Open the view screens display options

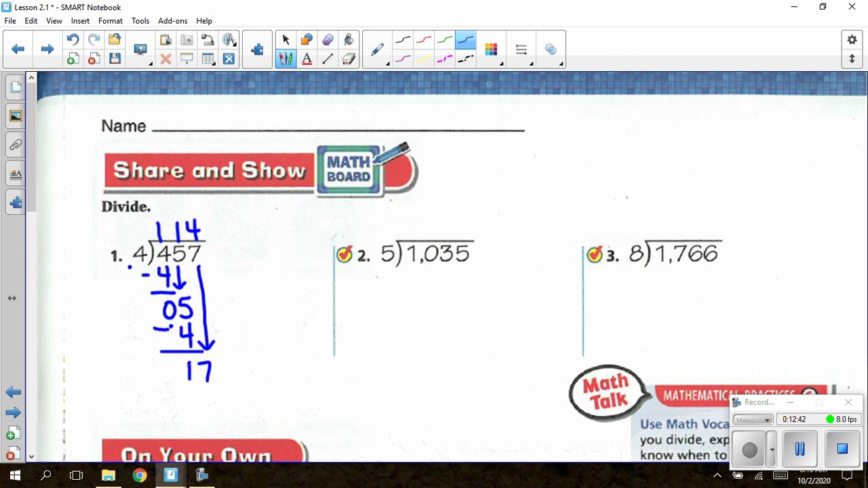[140, 49]
